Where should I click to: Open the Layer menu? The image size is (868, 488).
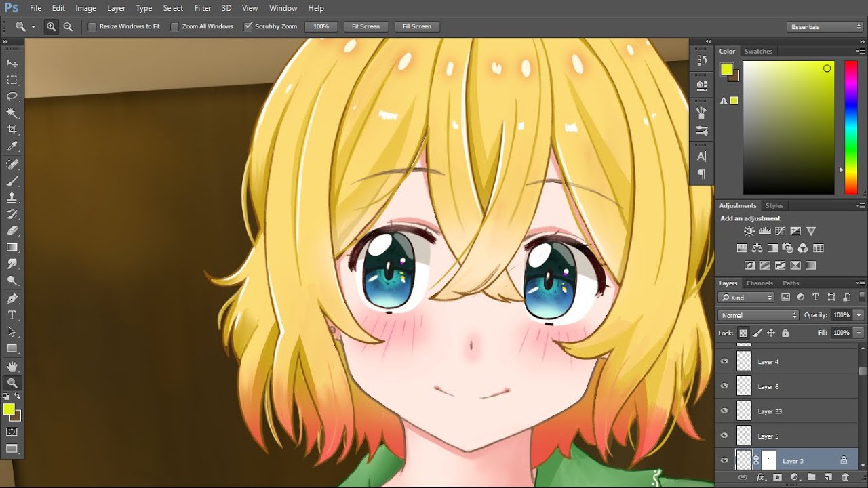[116, 8]
